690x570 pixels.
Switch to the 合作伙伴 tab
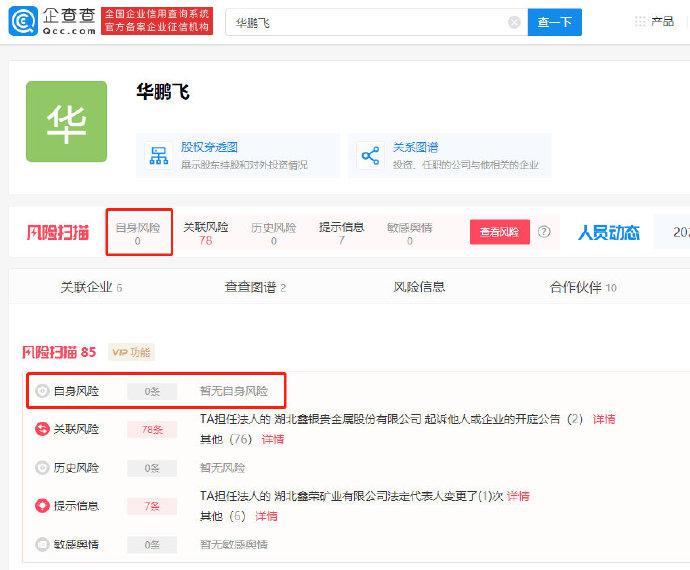click(583, 287)
